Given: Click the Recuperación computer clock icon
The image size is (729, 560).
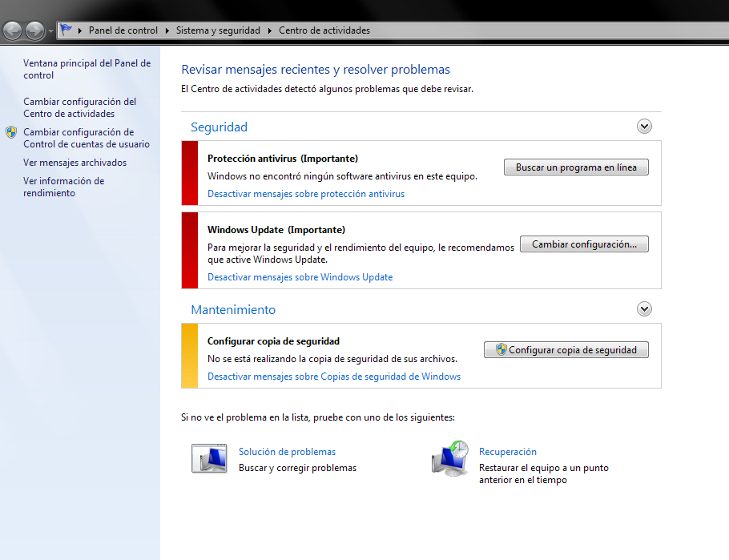Looking at the screenshot, I should tap(449, 458).
